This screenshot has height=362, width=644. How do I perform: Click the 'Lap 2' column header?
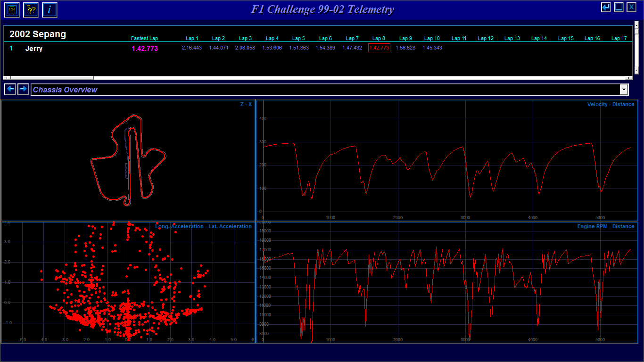[218, 39]
